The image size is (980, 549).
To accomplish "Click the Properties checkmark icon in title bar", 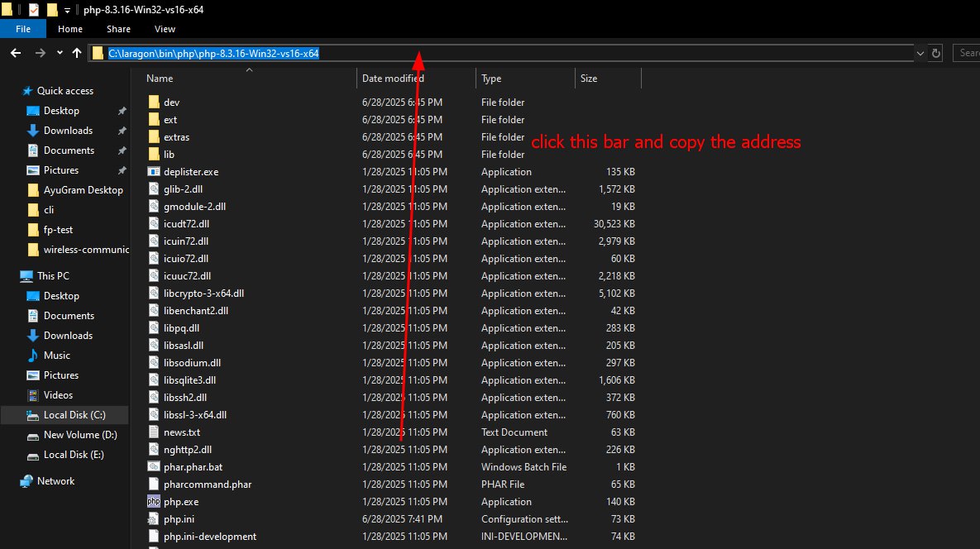I will tap(35, 9).
